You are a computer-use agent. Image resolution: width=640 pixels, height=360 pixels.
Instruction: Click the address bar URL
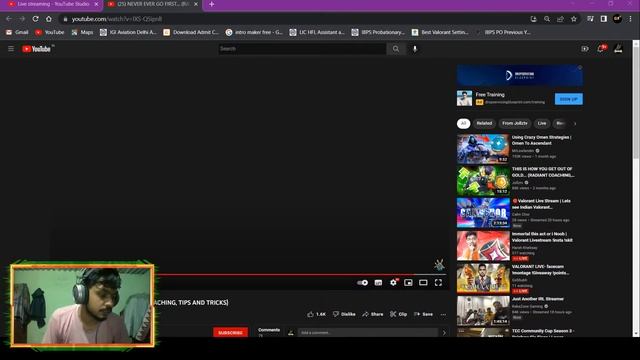117,19
